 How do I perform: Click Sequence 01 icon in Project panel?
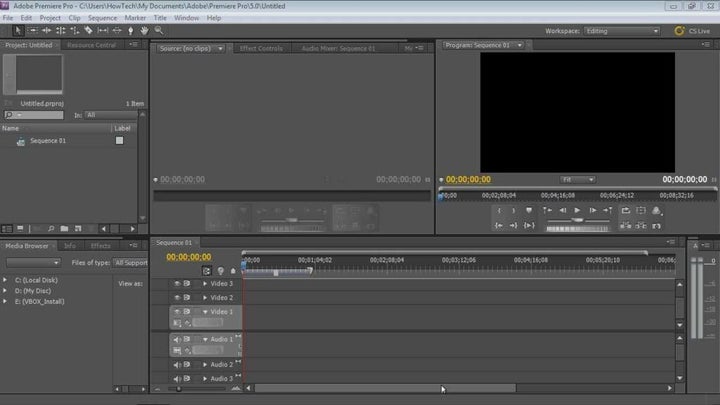[20, 141]
